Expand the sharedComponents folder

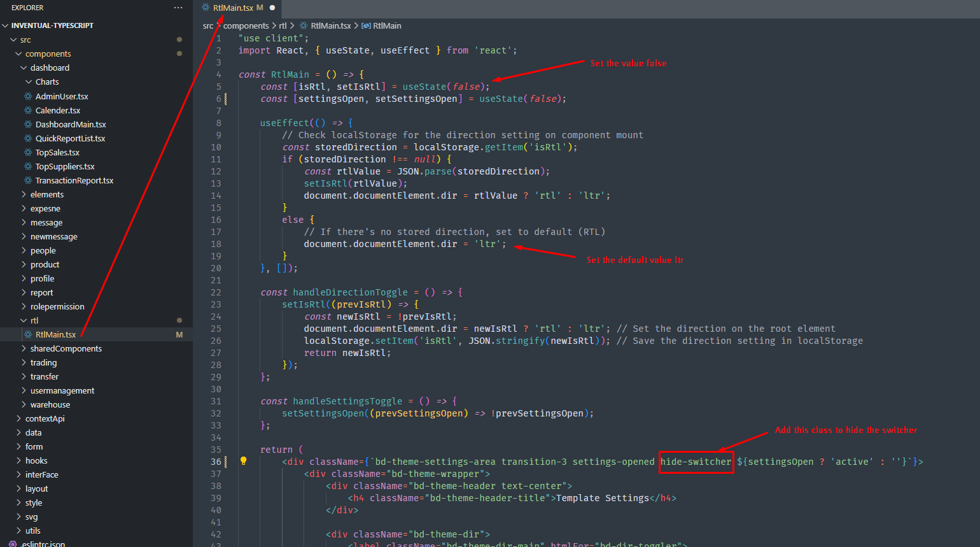click(x=24, y=348)
